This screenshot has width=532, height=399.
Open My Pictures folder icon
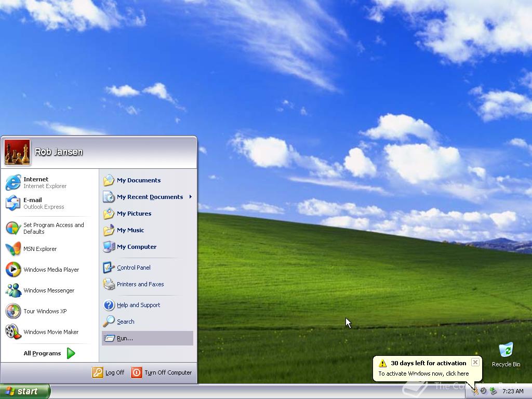[x=109, y=214]
